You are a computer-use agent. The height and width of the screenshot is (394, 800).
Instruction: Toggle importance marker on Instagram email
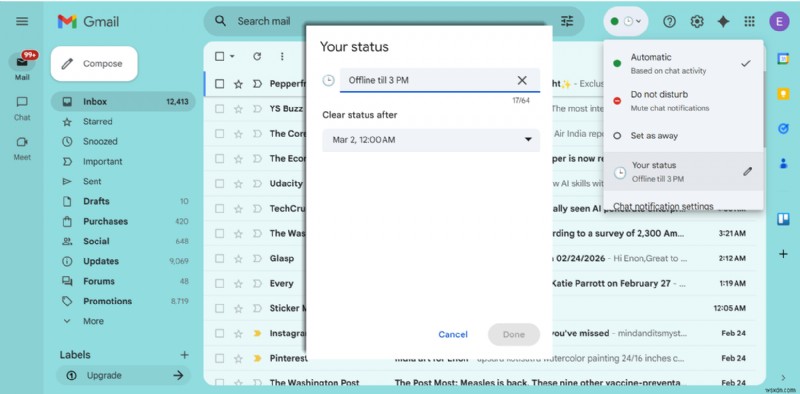257,333
